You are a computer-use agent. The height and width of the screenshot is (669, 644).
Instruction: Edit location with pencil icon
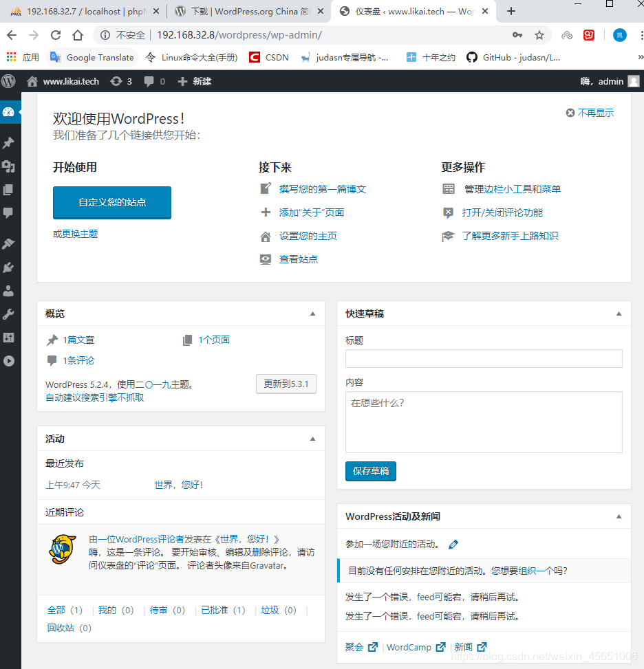[x=453, y=544]
